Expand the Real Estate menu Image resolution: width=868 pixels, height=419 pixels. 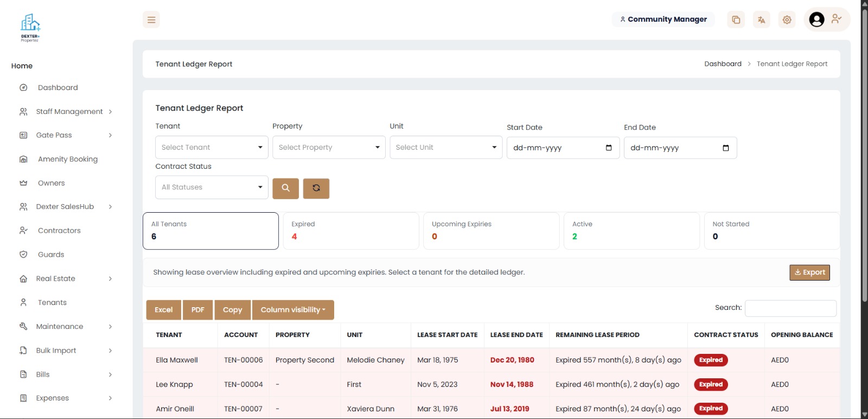click(65, 278)
